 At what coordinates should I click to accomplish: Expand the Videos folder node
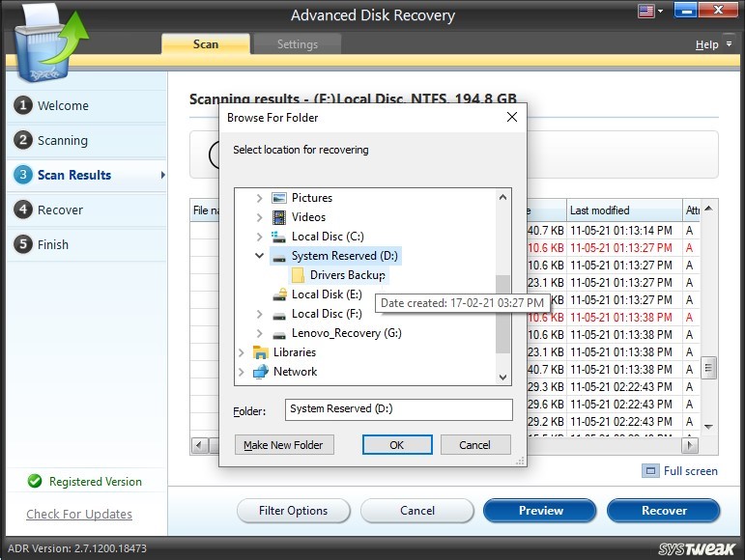pyautogui.click(x=259, y=217)
